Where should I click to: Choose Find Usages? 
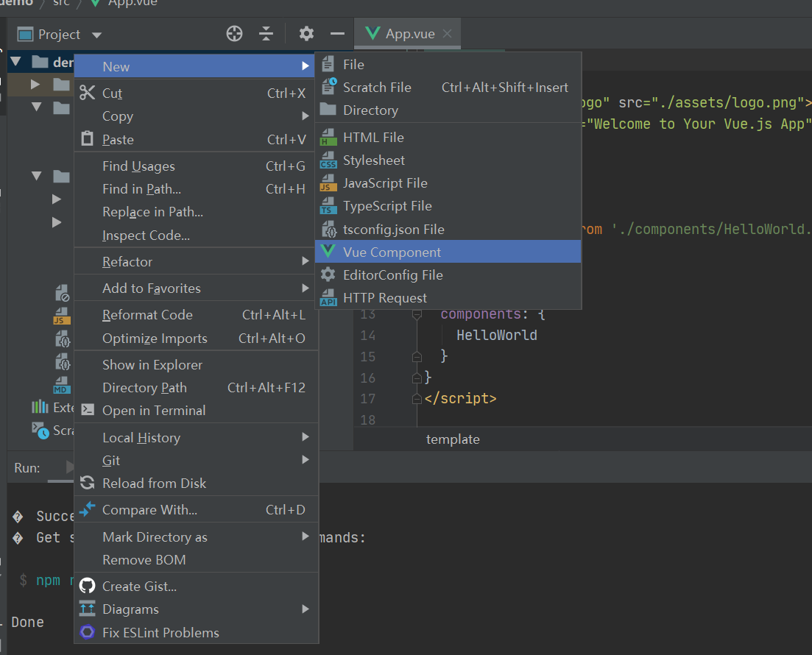click(x=194, y=166)
